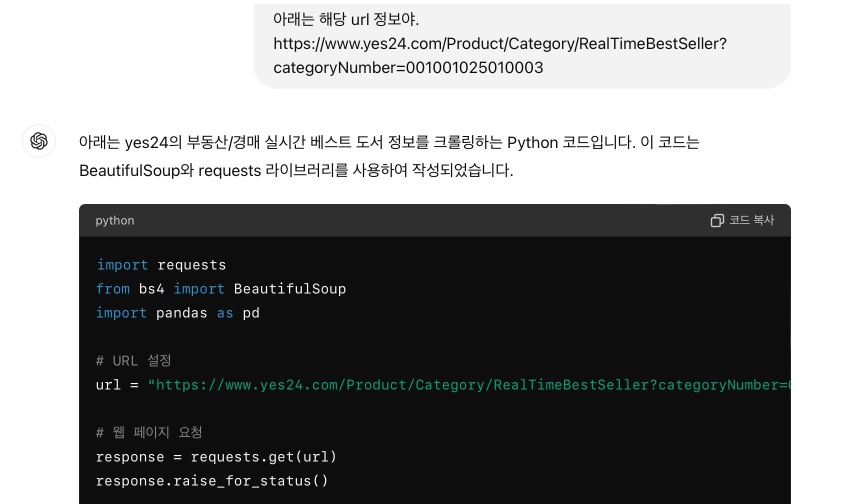Click the '# URL 설정' comment

133,361
